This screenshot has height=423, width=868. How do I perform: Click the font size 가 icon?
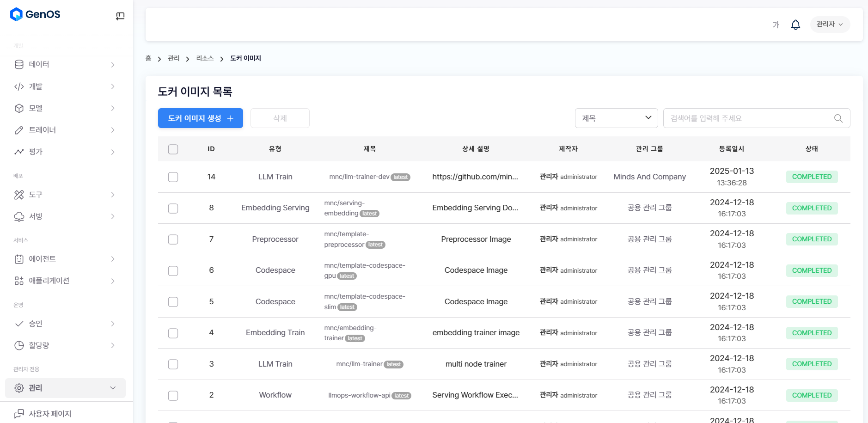click(x=776, y=25)
